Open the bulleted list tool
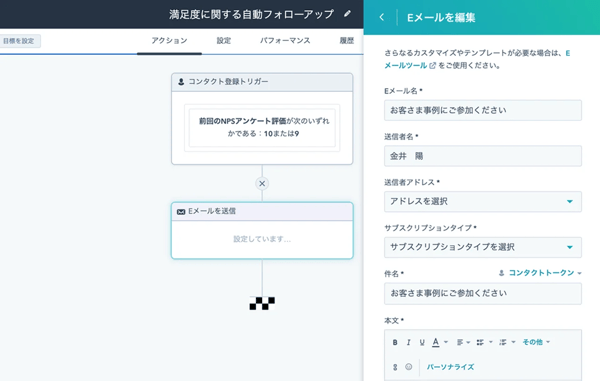This screenshot has height=381, width=600. (480, 342)
